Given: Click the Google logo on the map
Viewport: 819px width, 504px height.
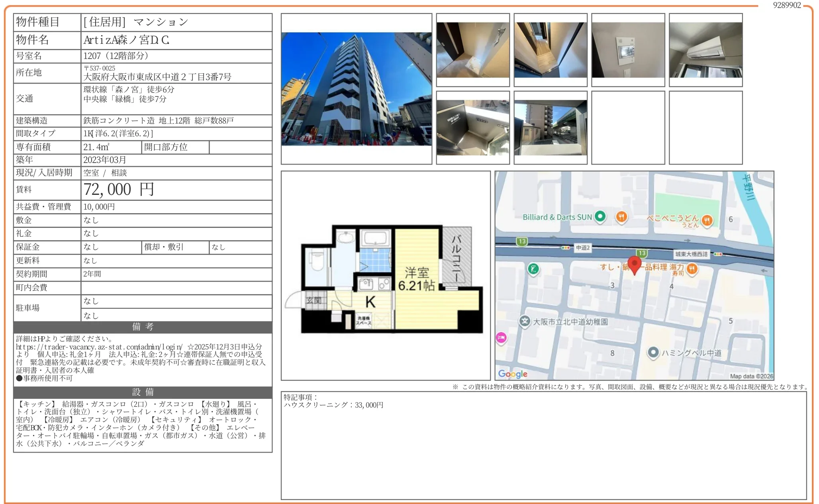Looking at the screenshot, I should point(513,374).
